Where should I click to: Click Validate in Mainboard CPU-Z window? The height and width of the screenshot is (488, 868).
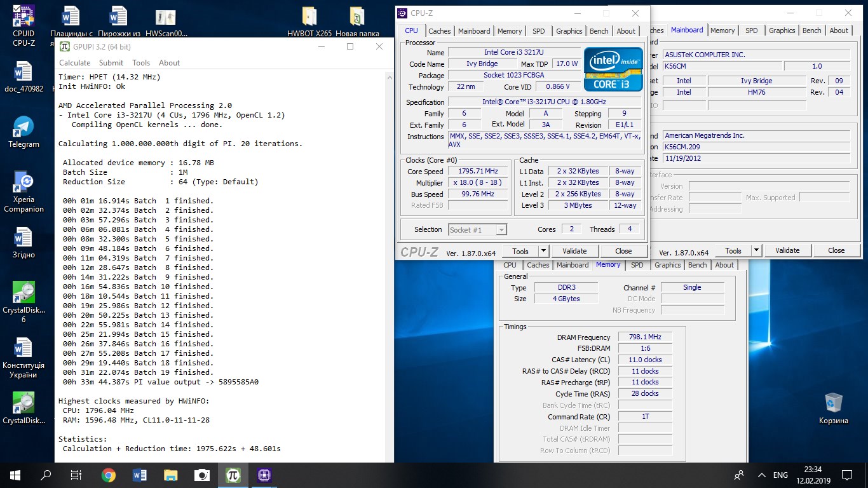[787, 251]
